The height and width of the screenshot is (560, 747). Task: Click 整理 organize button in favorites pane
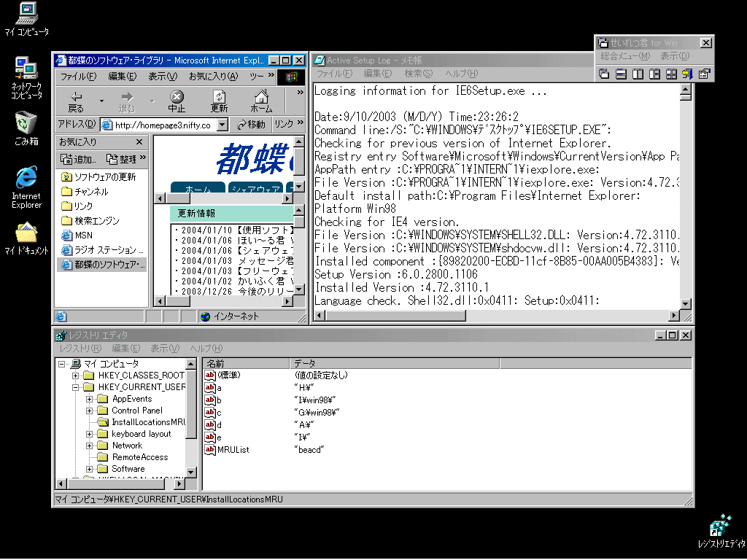pos(122,159)
